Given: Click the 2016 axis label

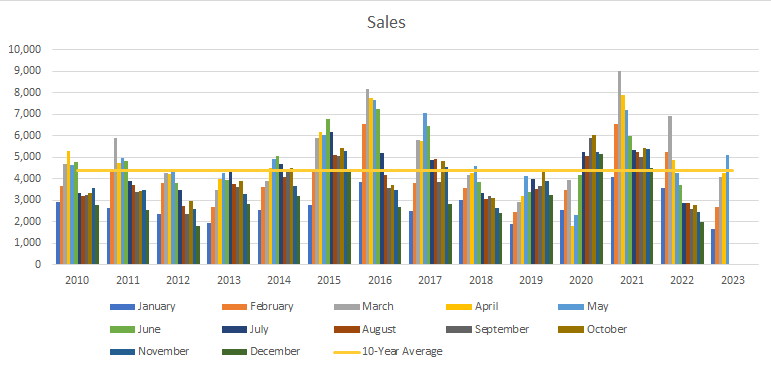Looking at the screenshot, I should (380, 280).
